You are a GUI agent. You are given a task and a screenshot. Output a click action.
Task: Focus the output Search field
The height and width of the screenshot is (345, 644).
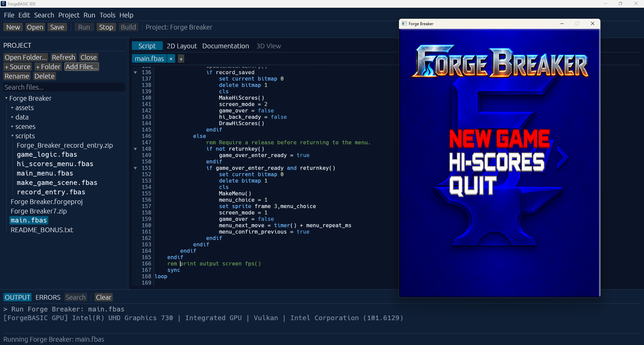point(76,297)
